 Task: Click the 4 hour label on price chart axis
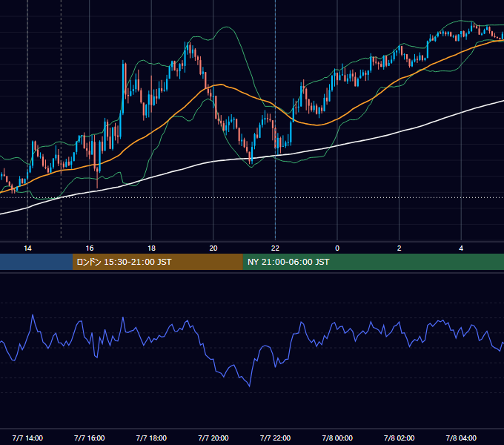(x=461, y=248)
